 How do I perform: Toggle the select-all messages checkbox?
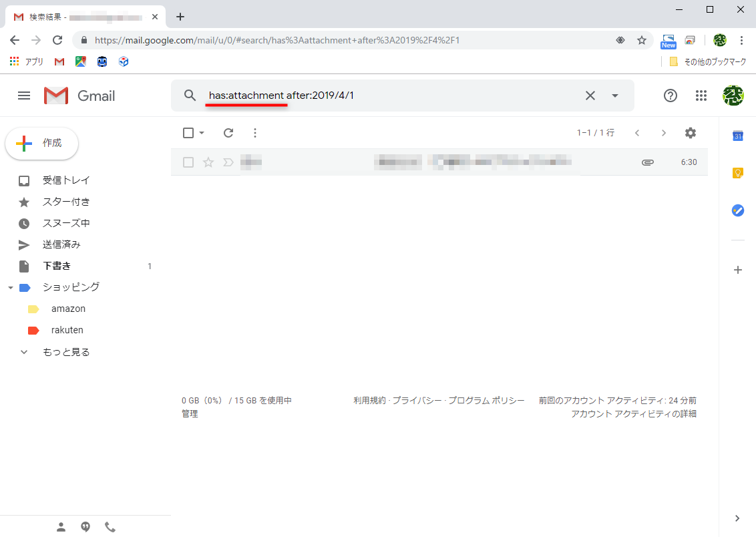click(x=188, y=133)
